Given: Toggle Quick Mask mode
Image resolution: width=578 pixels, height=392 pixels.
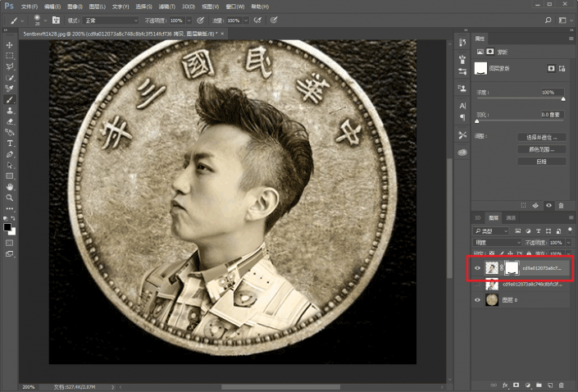Looking at the screenshot, I should pos(10,243).
